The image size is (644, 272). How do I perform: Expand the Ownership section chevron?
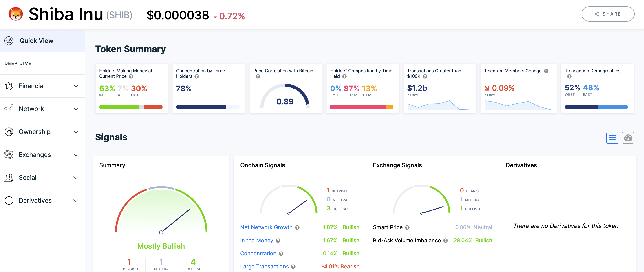tap(76, 132)
